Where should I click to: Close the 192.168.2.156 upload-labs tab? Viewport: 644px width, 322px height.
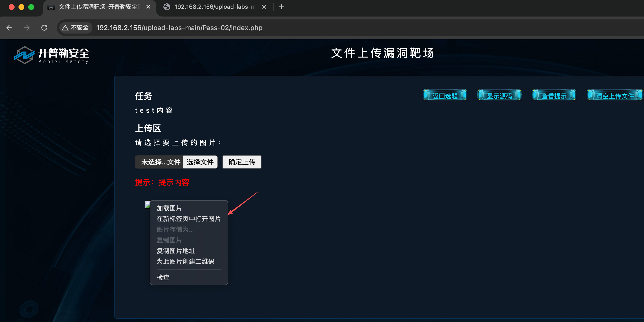[x=264, y=7]
